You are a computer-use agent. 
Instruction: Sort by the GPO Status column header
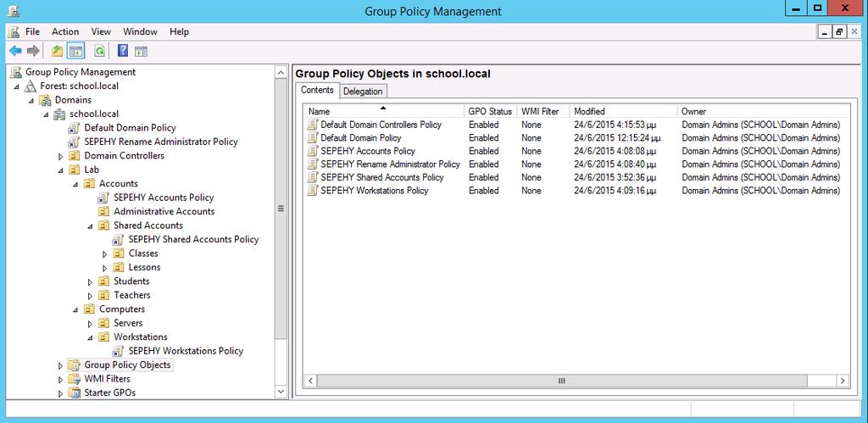tap(490, 111)
